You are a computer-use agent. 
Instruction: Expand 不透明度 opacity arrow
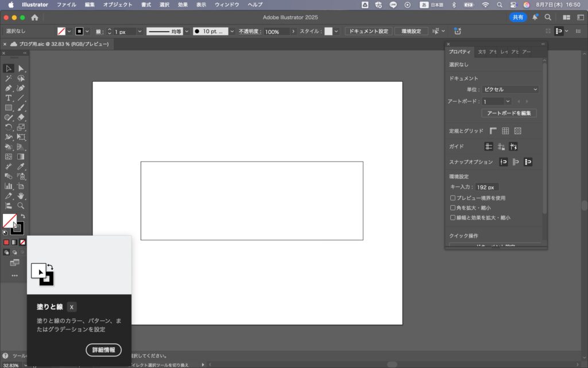(x=293, y=32)
